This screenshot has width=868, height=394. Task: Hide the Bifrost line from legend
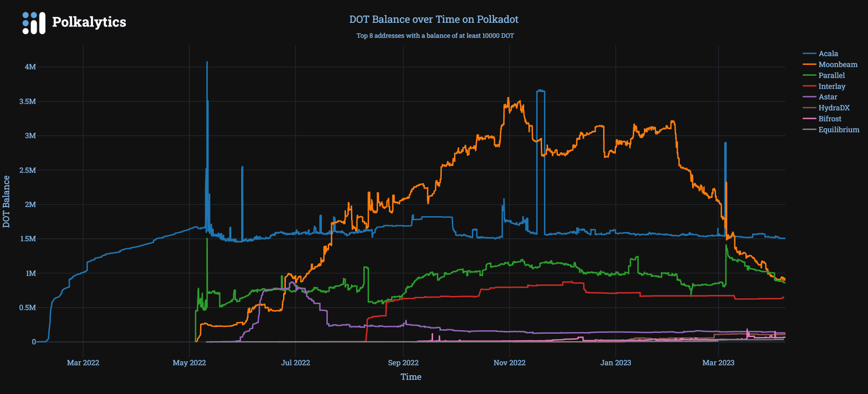(x=830, y=119)
